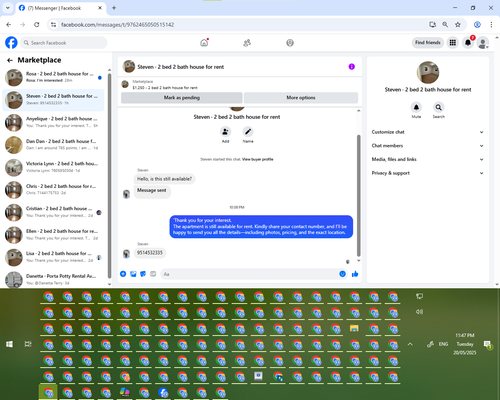Click the browser address bar URL

tap(118, 25)
